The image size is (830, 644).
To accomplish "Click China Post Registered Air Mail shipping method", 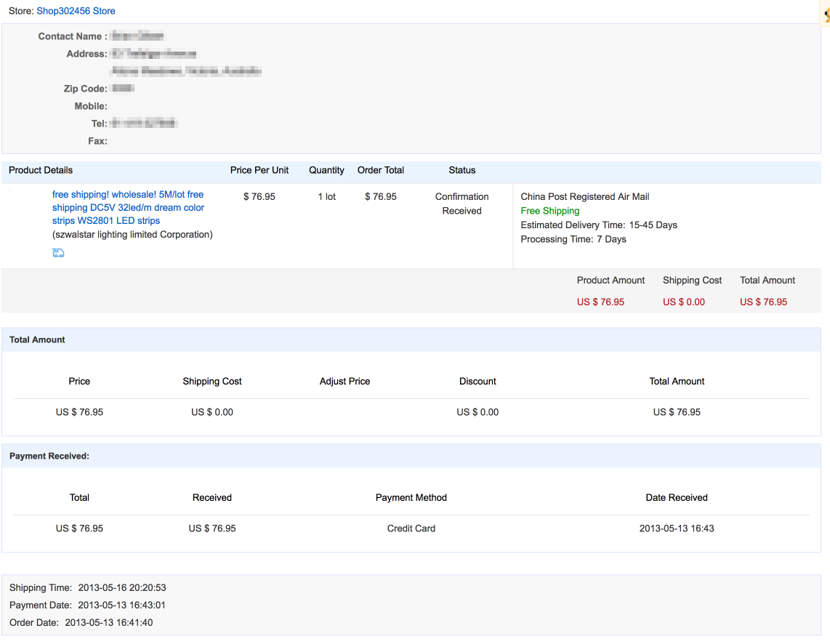I will (584, 196).
